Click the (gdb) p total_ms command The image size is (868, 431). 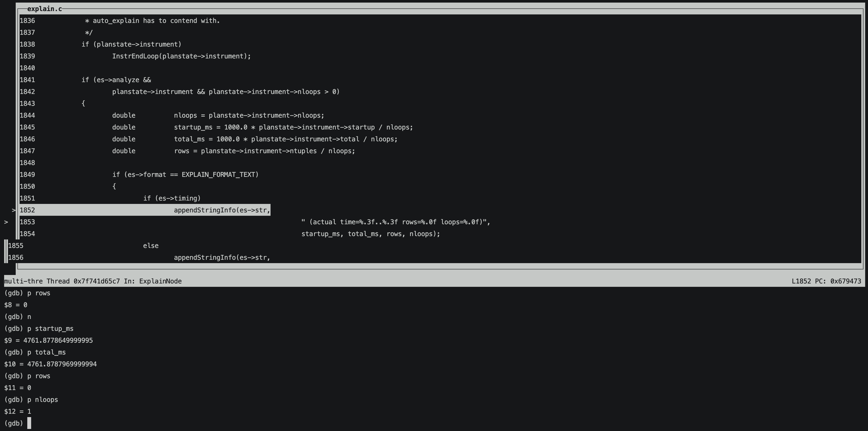(x=35, y=352)
